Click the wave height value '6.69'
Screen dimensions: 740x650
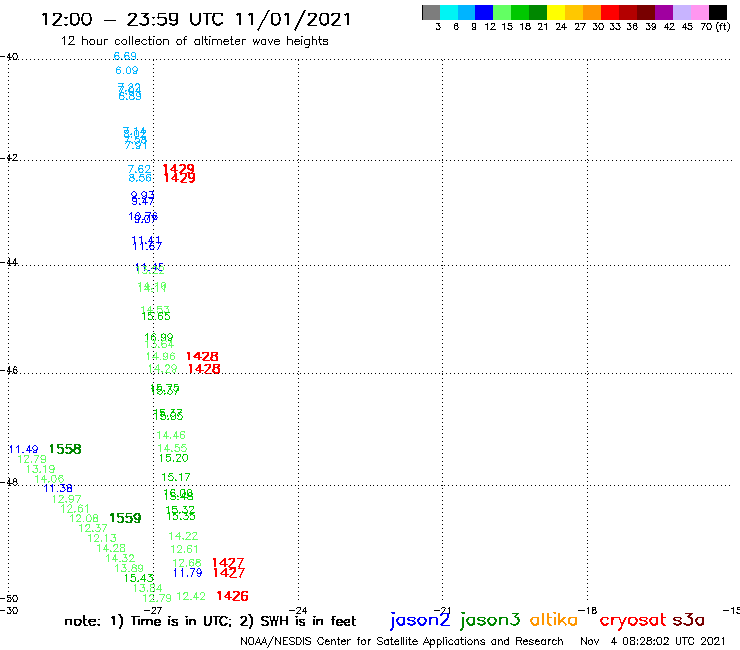pos(125,56)
